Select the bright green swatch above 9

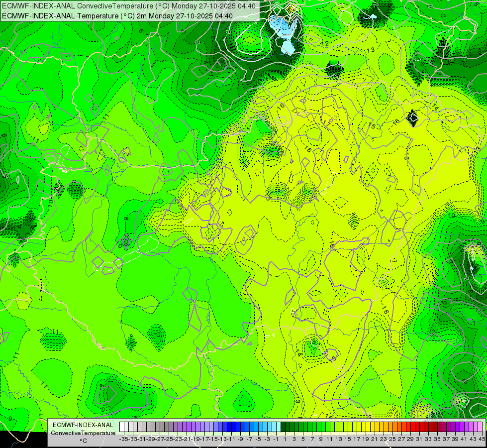319,427
